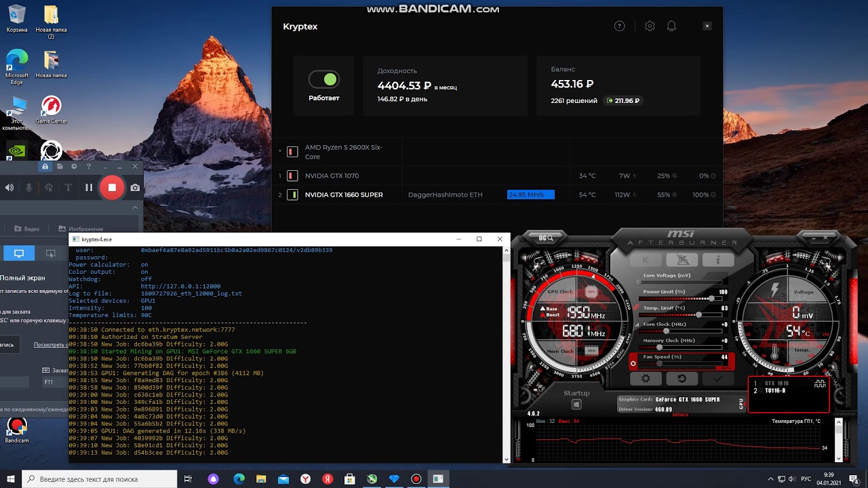Select TU116-B in Afterburner GPU list
Viewport: 868px width, 488px height.
(x=776, y=391)
